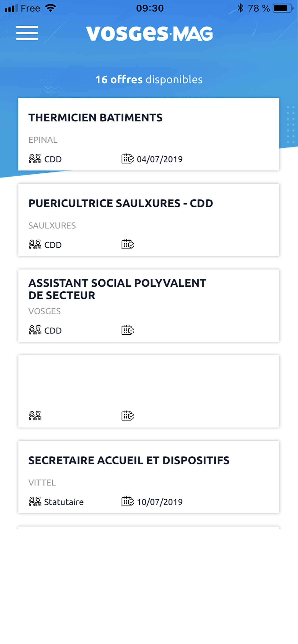Screen dimensions: 298x644
Task: Open ASSISTANT SOCIAL POLYVALENT DE SECTEUR offer
Action: tap(117, 289)
